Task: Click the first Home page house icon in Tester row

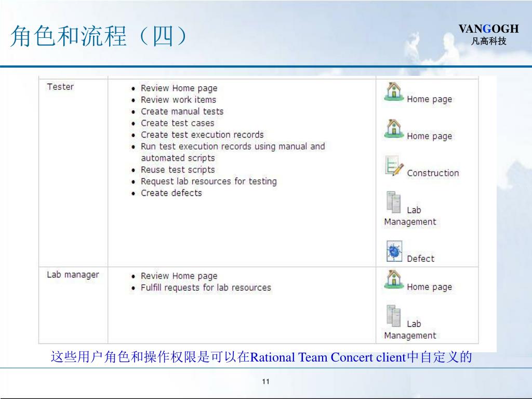Action: tap(394, 91)
